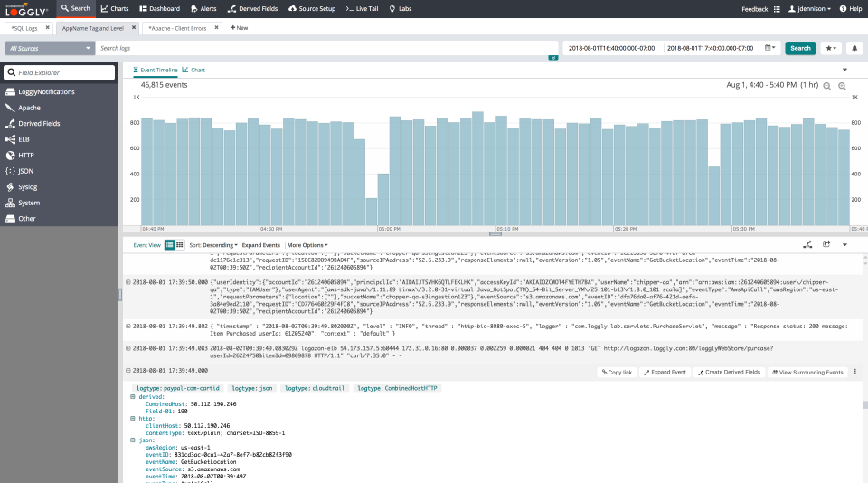The height and width of the screenshot is (483, 868).
Task: Open Source Setup
Action: (312, 8)
